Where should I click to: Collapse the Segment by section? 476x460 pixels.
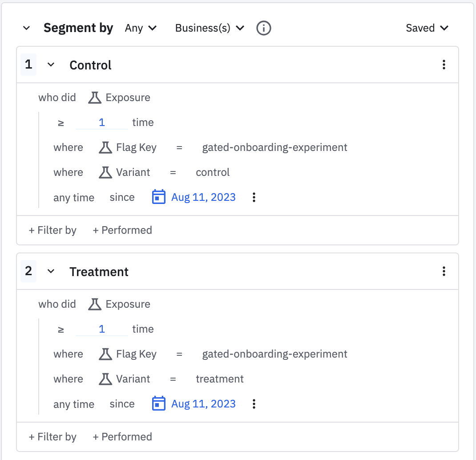tap(26, 28)
